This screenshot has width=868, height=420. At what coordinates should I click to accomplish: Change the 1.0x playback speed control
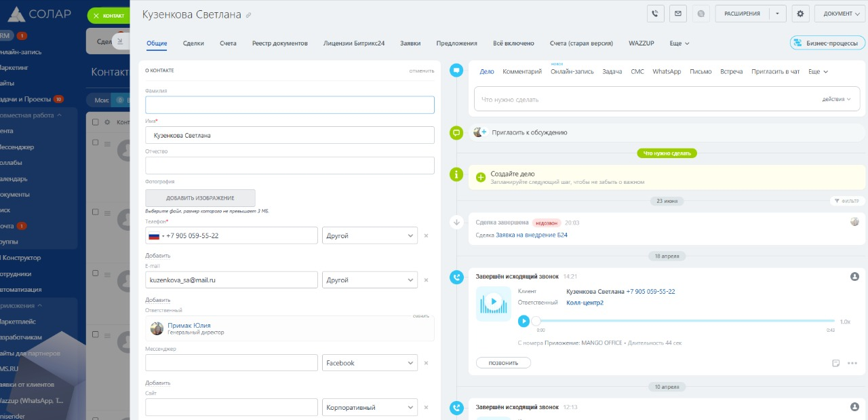844,322
